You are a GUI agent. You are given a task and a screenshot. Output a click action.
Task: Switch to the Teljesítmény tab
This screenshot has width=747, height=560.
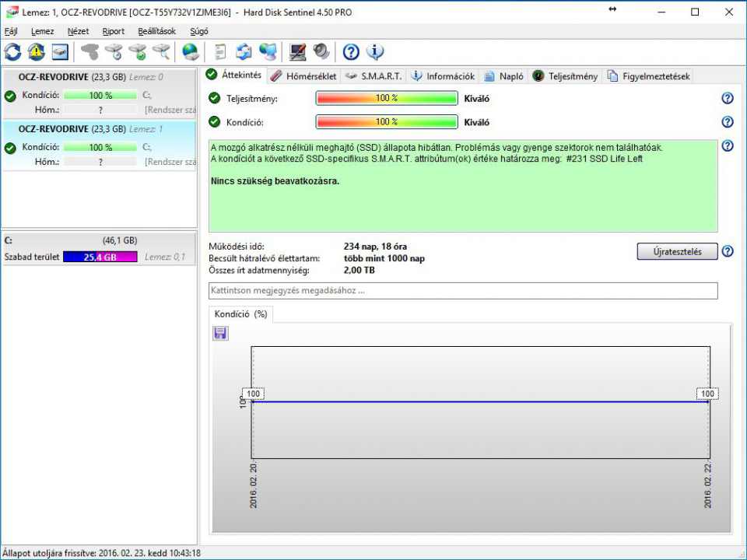point(565,76)
